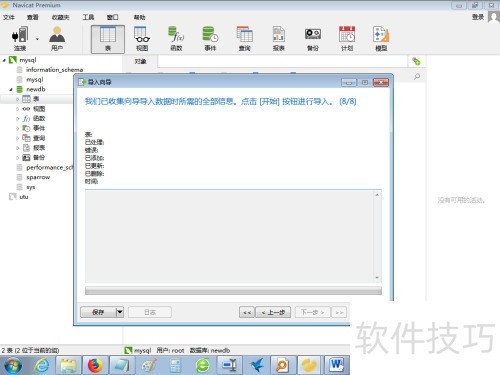Expand the views node under newdb

point(18,109)
